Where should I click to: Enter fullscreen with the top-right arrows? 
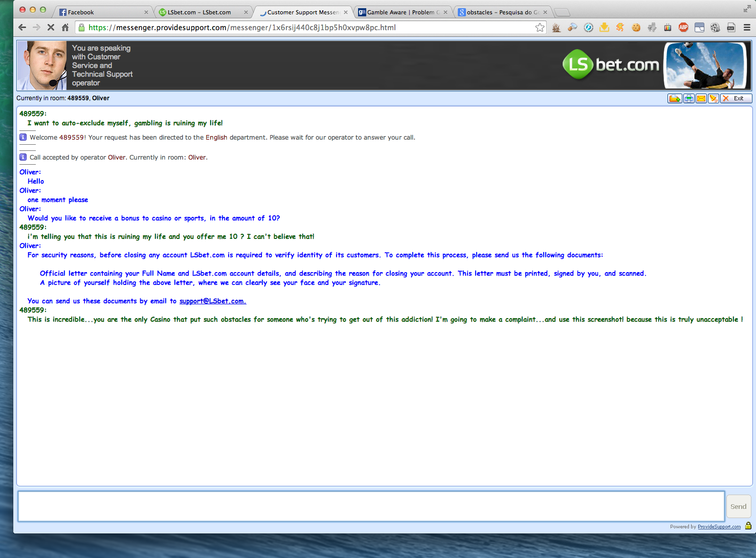click(747, 9)
